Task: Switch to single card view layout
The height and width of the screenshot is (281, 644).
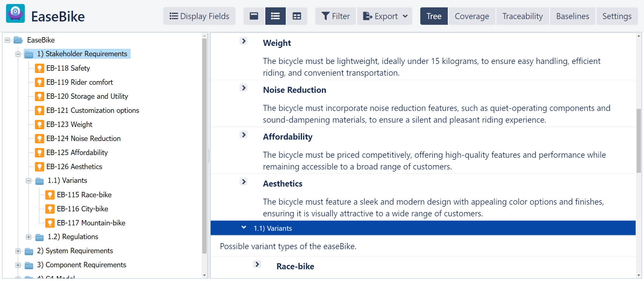Action: click(x=254, y=16)
